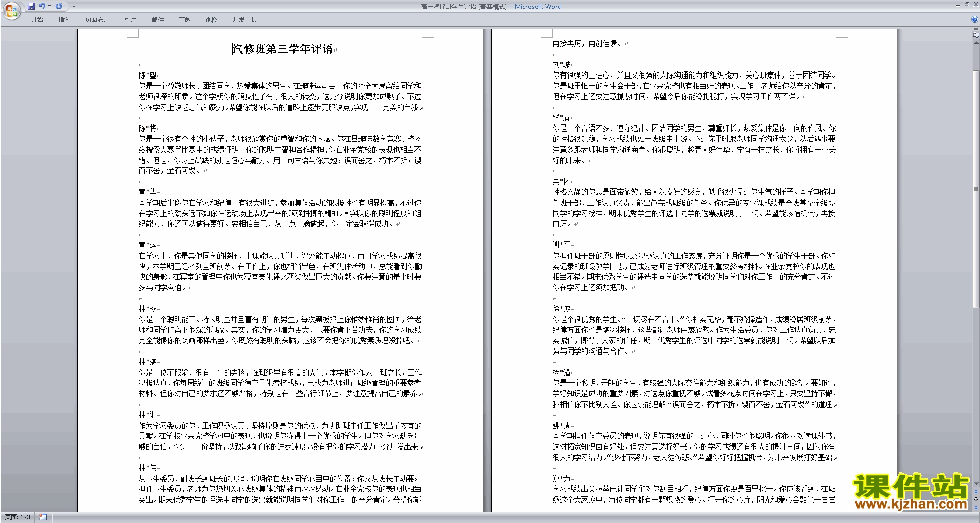Open the 邮件 ribbon tab
This screenshot has width=980, height=523.
[158, 20]
